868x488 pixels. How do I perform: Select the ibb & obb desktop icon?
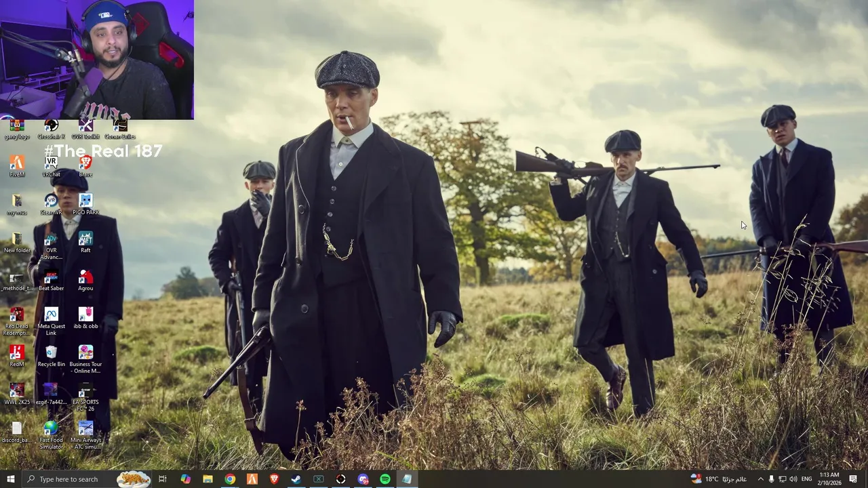[x=85, y=318]
